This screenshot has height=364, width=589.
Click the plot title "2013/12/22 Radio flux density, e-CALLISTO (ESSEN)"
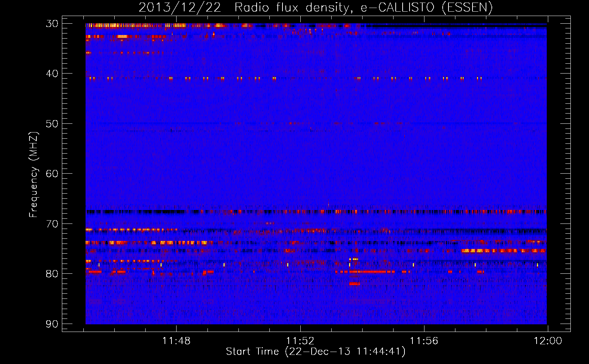pos(316,8)
